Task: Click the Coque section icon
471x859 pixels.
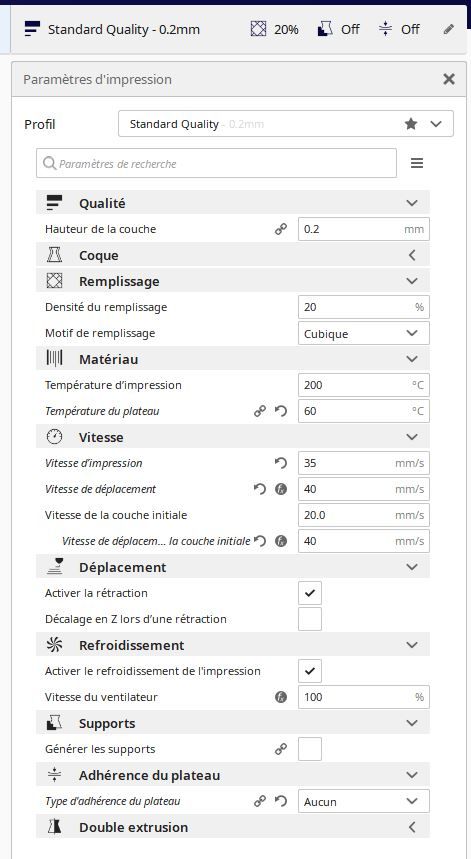Action: (x=54, y=255)
